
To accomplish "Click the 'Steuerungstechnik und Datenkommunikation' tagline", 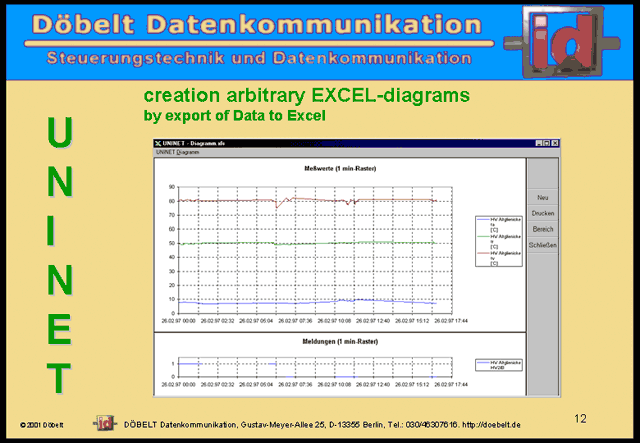I will [259, 58].
